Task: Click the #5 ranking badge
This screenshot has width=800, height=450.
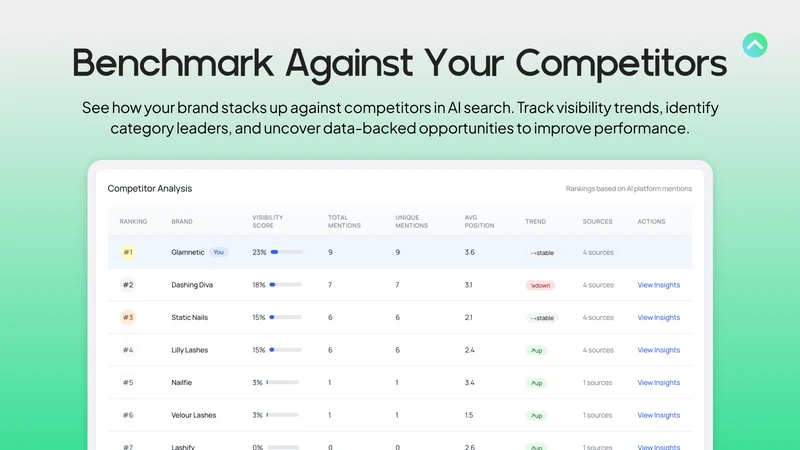Action: pyautogui.click(x=128, y=383)
